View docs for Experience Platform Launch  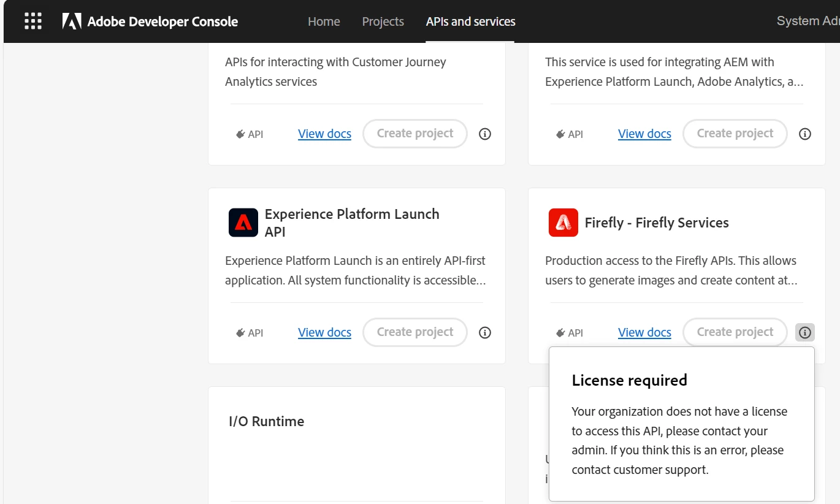pos(325,332)
